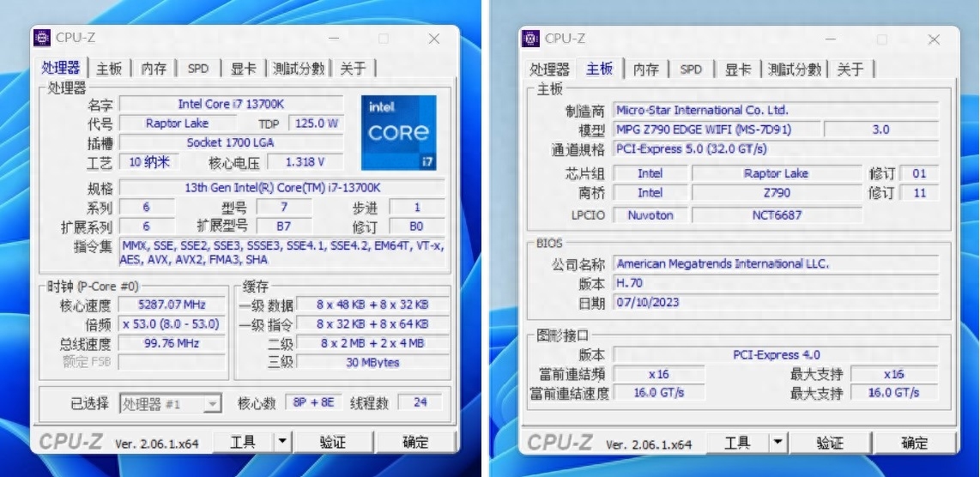Click the 30 MBytes level 3 cache value
This screenshot has height=477, width=980.
pos(372,362)
